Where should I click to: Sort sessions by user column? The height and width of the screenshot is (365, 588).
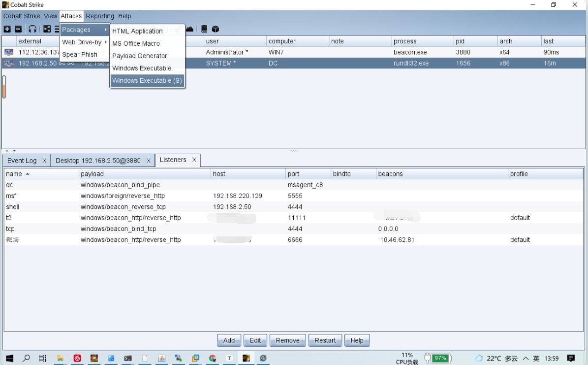pyautogui.click(x=235, y=41)
